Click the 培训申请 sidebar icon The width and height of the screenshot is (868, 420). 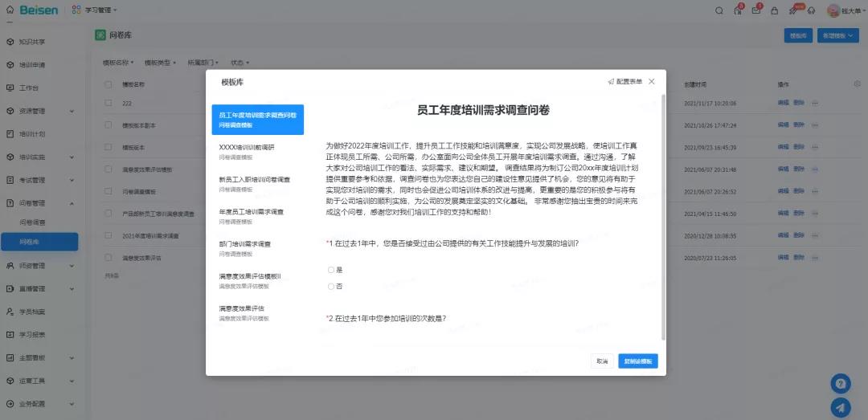pos(10,65)
